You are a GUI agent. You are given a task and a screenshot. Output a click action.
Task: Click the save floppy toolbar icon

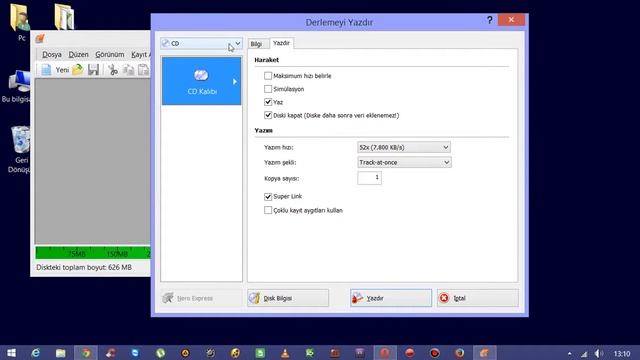point(93,70)
